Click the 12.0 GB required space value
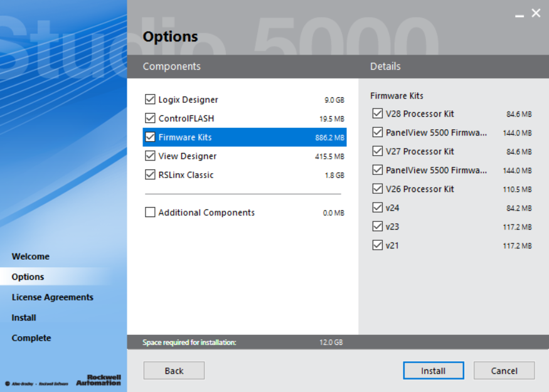 click(x=331, y=342)
